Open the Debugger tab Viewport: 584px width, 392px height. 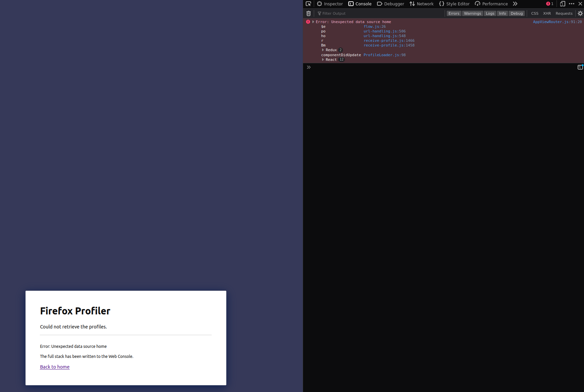tap(390, 4)
